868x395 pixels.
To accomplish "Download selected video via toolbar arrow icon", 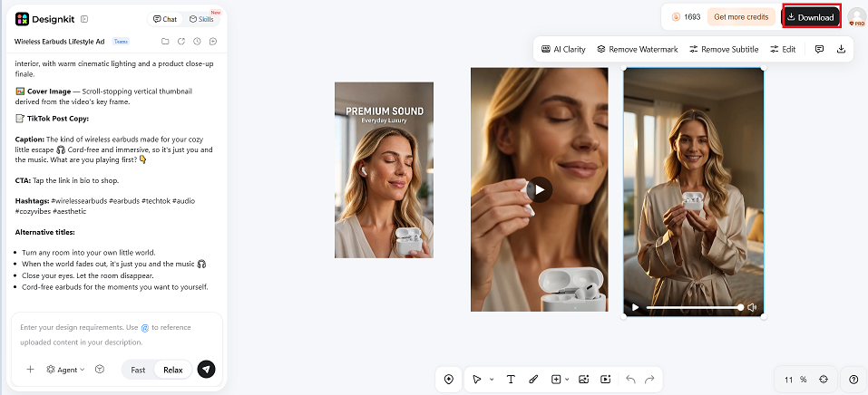I will tap(841, 49).
